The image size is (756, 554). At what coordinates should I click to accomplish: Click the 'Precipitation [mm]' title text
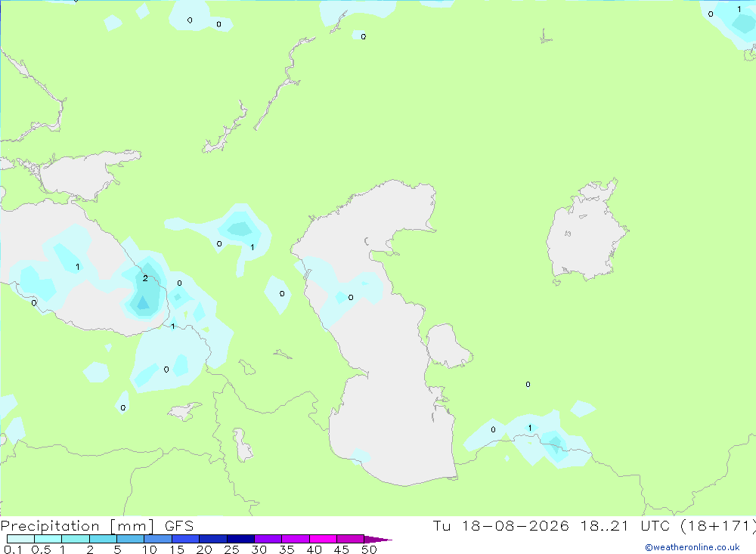[x=77, y=526]
